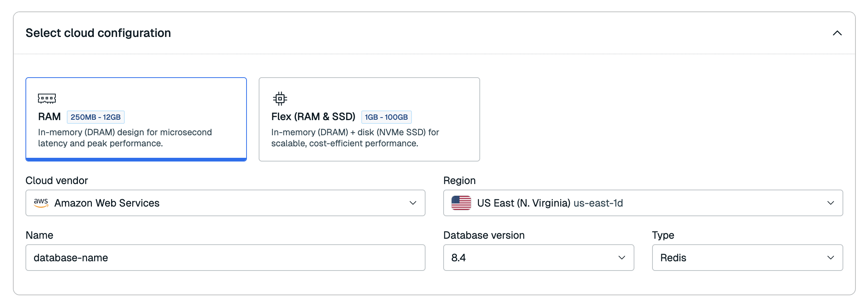The height and width of the screenshot is (306, 868).
Task: Click the AWS logo in Cloud vendor
Action: click(41, 203)
